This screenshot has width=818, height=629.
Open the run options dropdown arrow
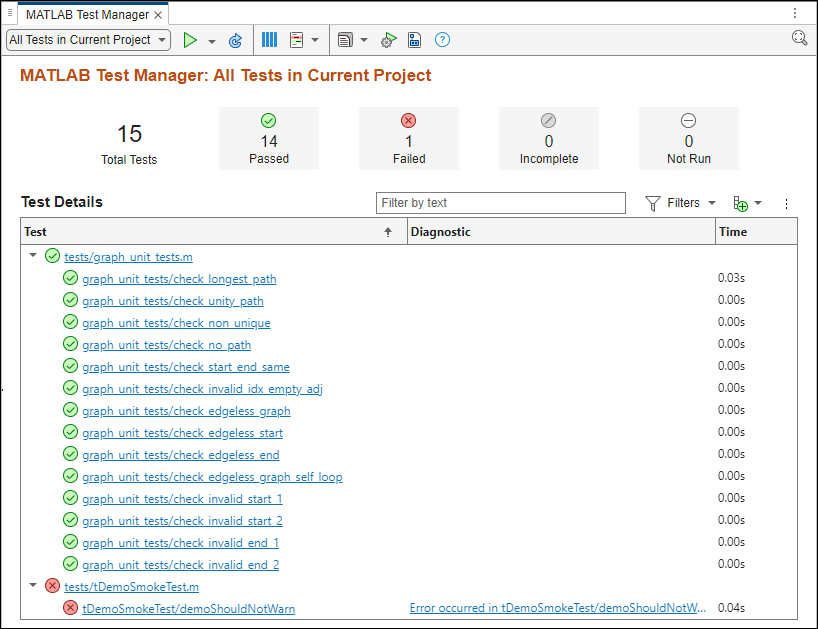click(212, 41)
